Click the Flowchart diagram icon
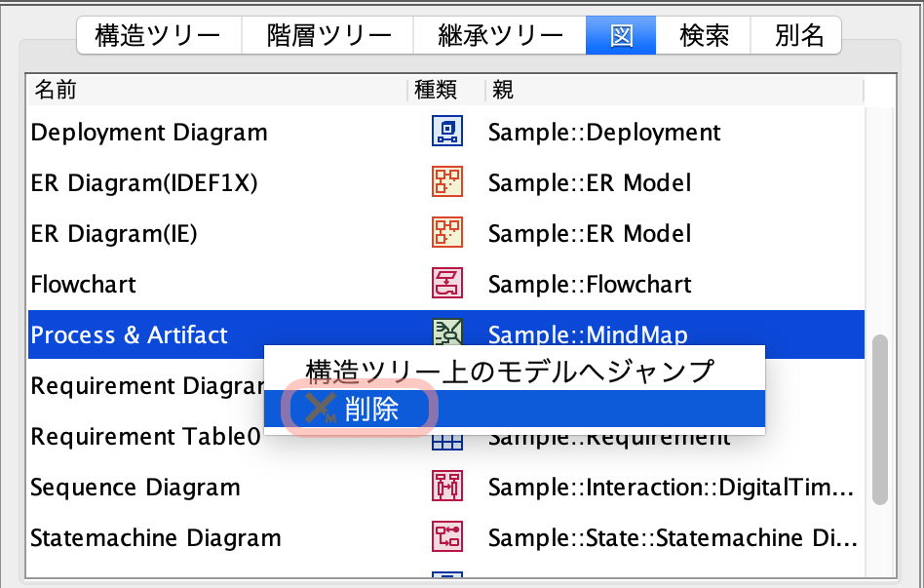 point(447,283)
